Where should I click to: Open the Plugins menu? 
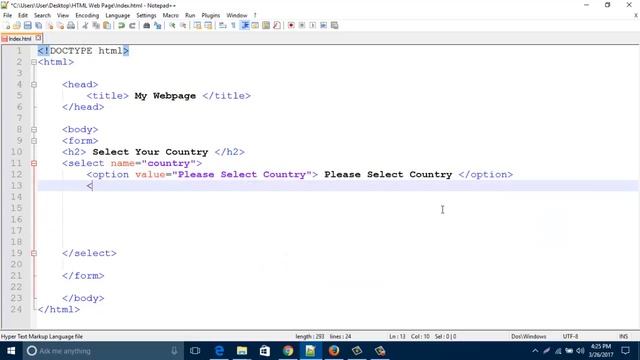(x=211, y=15)
